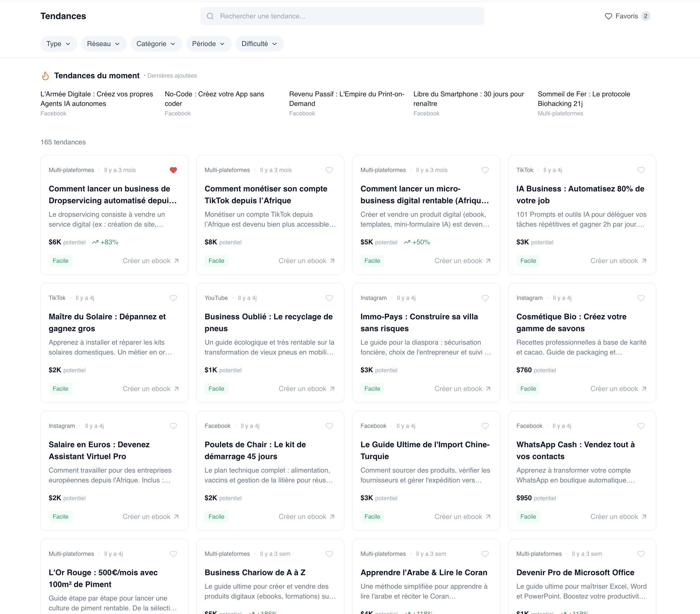The image size is (700, 614).
Task: Open the Catégorie filter dropdown
Action: 156,44
